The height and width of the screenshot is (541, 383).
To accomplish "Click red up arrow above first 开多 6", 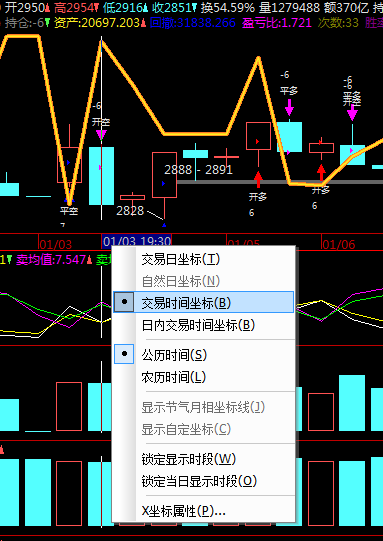I will click(258, 179).
